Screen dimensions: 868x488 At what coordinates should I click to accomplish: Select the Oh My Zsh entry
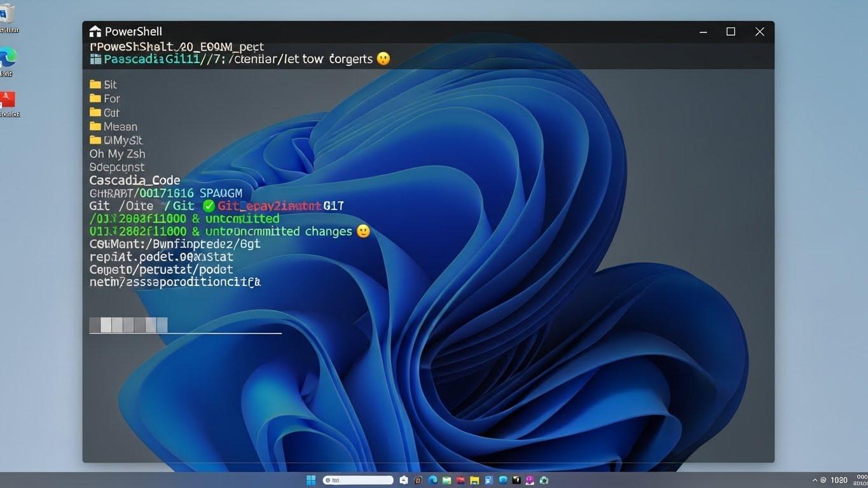117,154
